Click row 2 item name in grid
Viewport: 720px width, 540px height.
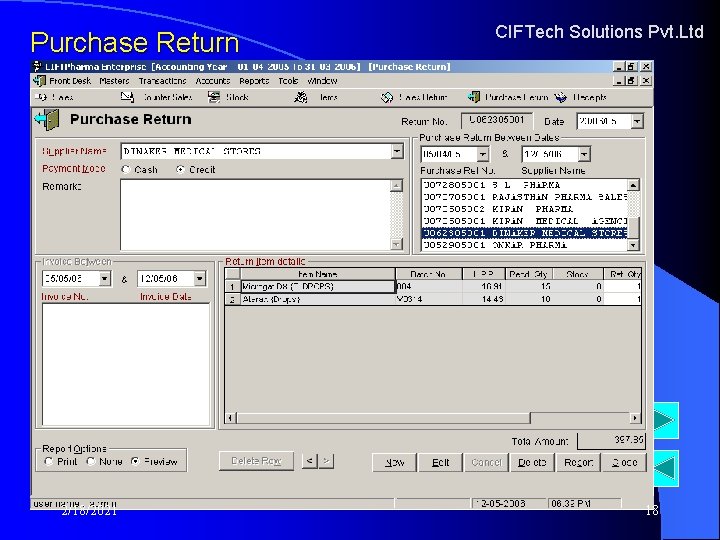pyautogui.click(x=318, y=299)
